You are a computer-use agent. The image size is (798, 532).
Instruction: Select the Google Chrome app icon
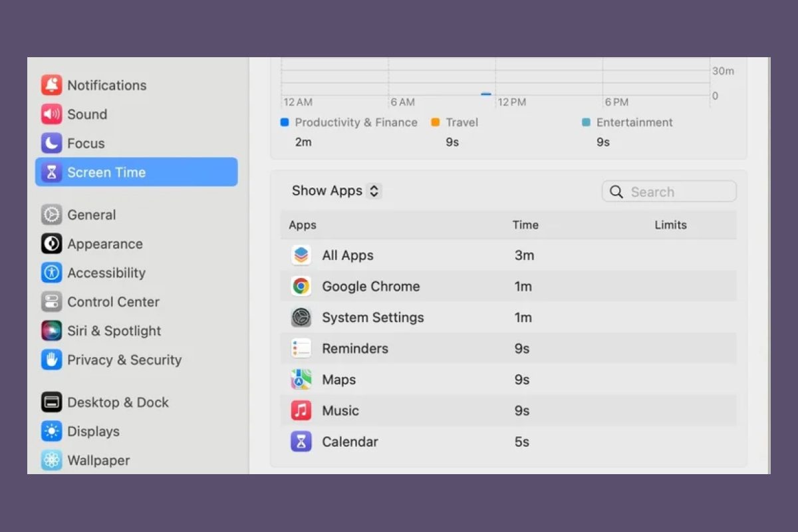[301, 286]
